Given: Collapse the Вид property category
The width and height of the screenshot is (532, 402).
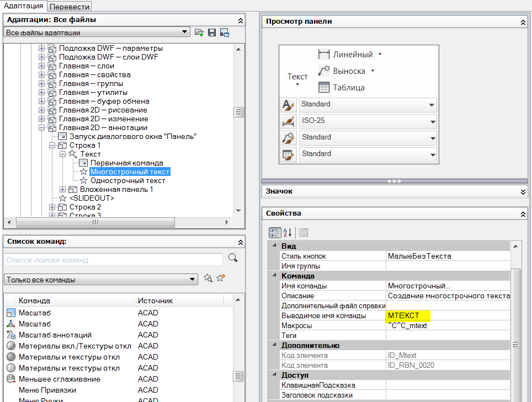Looking at the screenshot, I should (x=274, y=245).
